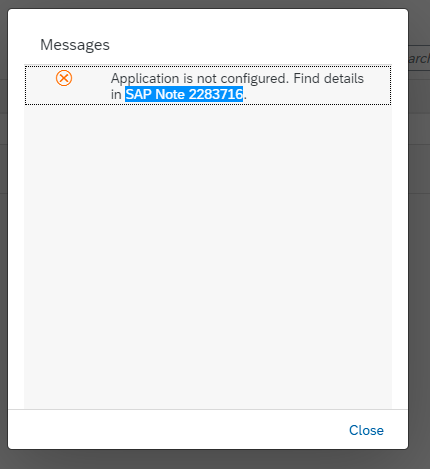Click the dimmed page area right of dialog
The image size is (430, 469).
pos(419,267)
